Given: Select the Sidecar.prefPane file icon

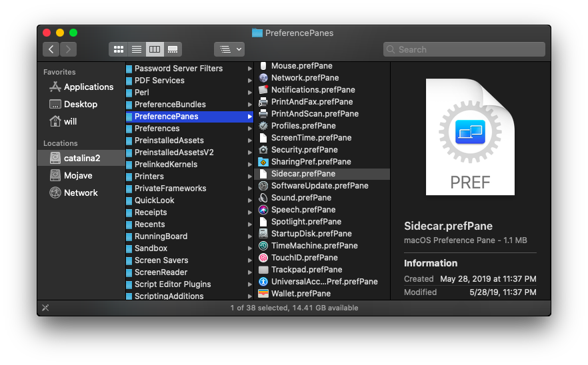Looking at the screenshot, I should click(263, 174).
